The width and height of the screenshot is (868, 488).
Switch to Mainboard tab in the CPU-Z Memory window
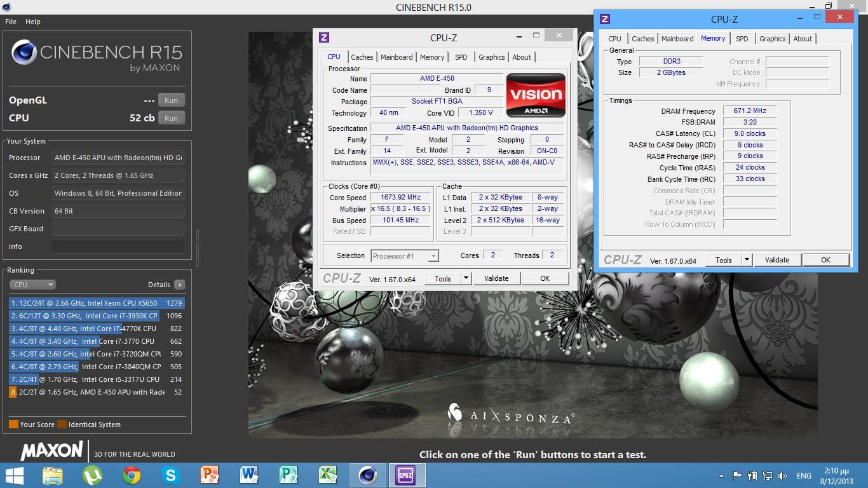[x=677, y=39]
